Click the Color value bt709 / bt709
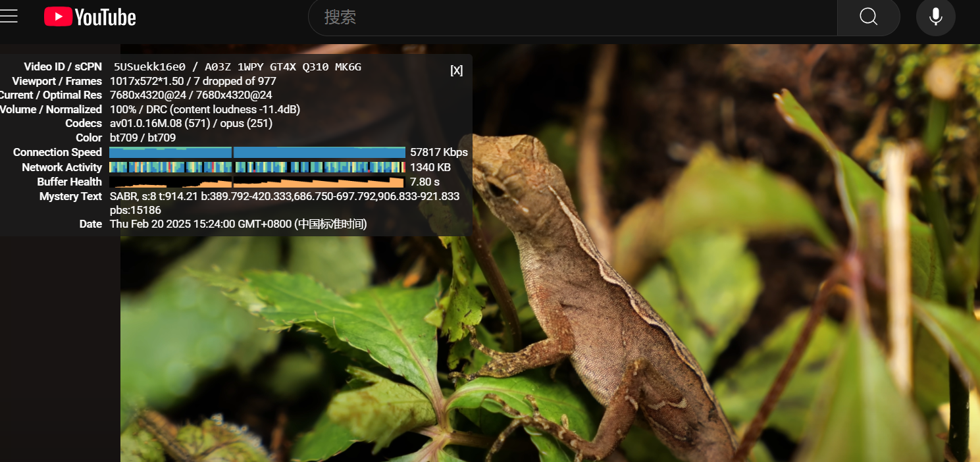This screenshot has width=980, height=462. tap(141, 138)
